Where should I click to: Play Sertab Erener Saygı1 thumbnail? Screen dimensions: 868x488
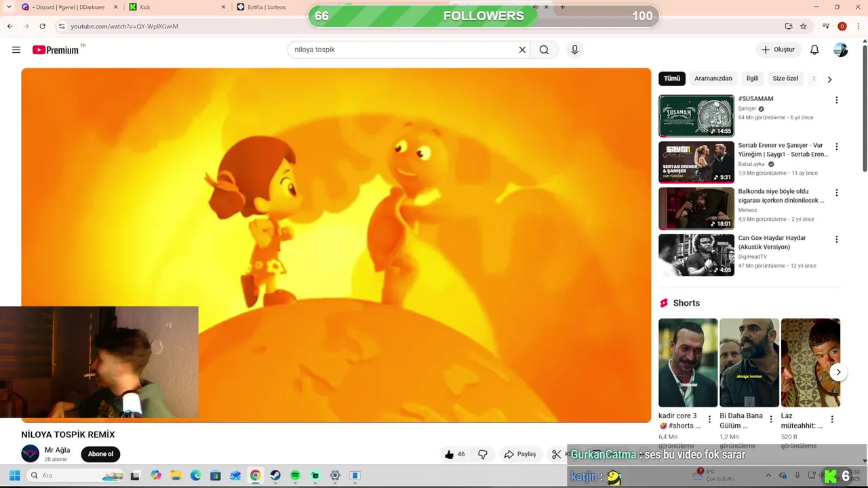(696, 162)
